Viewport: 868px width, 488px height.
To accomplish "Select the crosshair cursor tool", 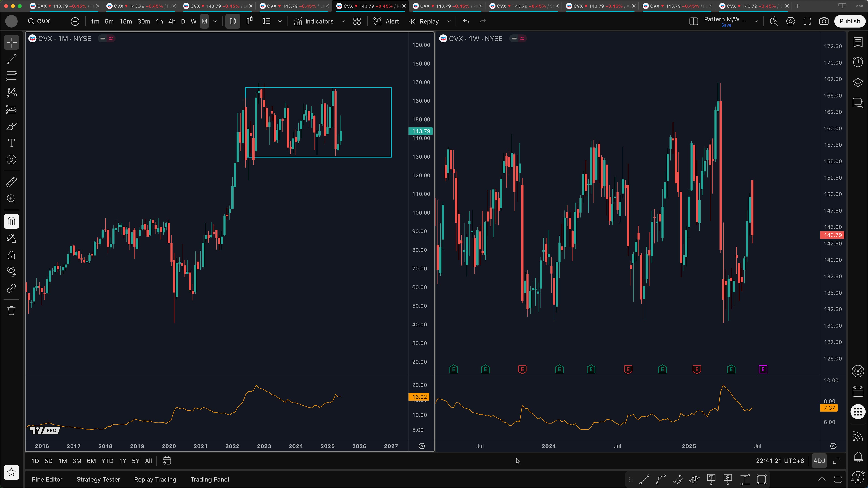I will pos(12,43).
